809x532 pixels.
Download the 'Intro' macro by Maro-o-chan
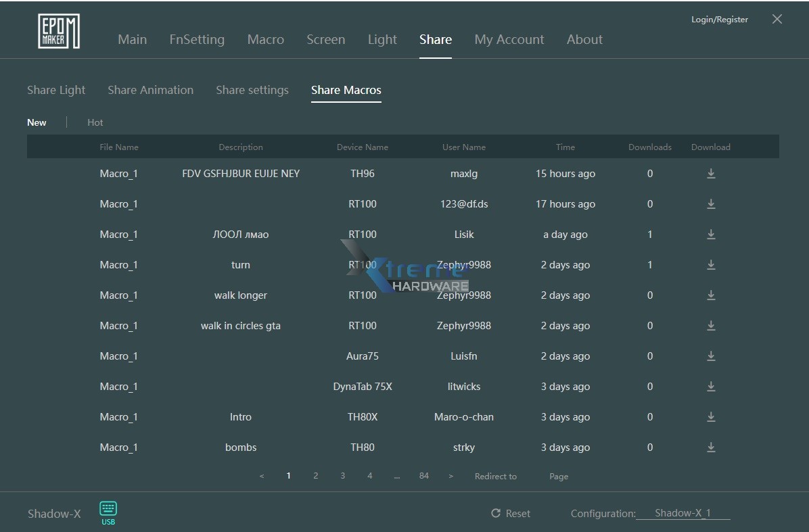tap(711, 417)
